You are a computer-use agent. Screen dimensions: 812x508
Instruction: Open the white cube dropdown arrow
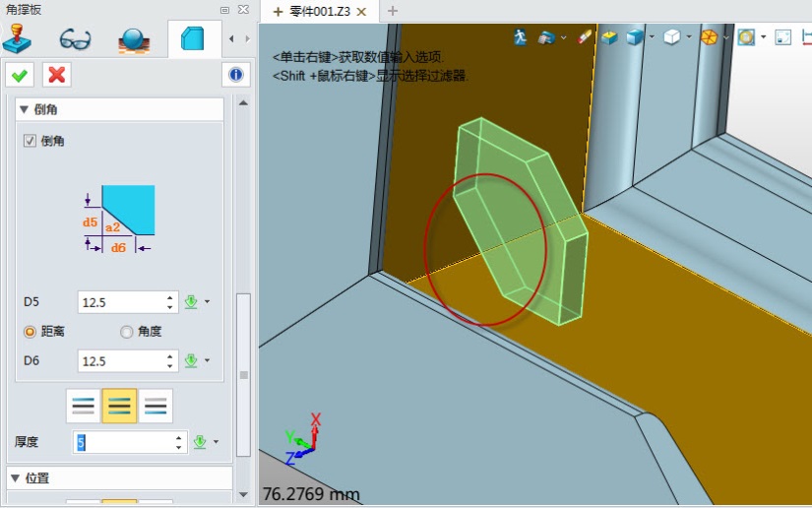[689, 36]
